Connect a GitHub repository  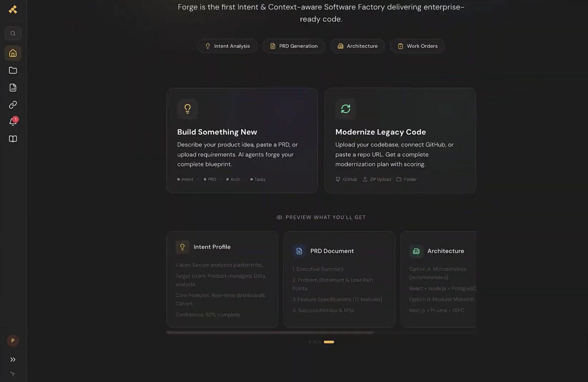click(346, 179)
